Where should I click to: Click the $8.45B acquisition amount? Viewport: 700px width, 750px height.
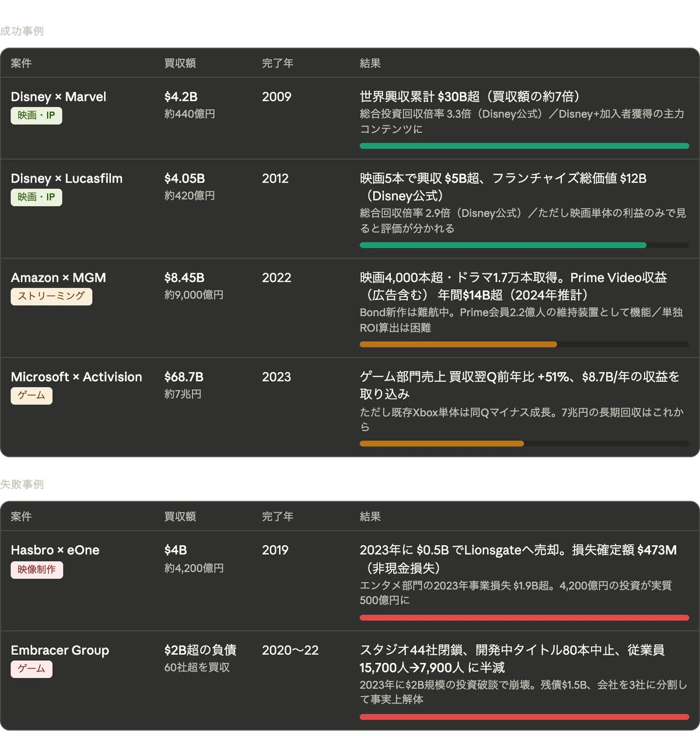pos(184,278)
